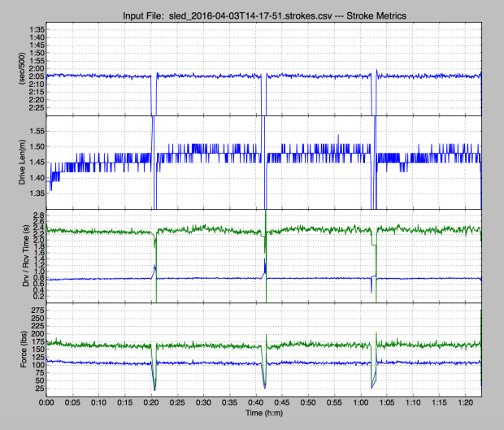Screen dimensions: 504x430
Task: Click the 2:00 tick on the pace axis
Action: point(34,68)
